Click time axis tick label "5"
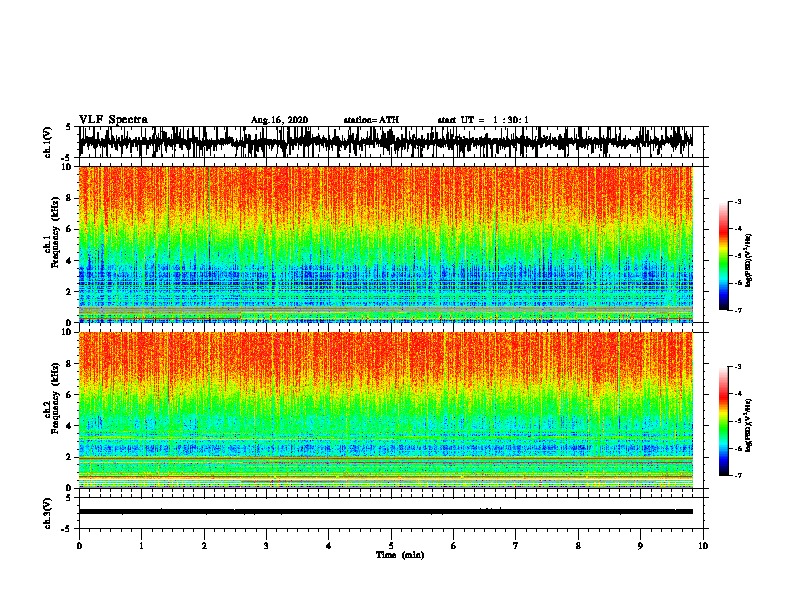Screen dimensions: 792x612 [x=391, y=546]
